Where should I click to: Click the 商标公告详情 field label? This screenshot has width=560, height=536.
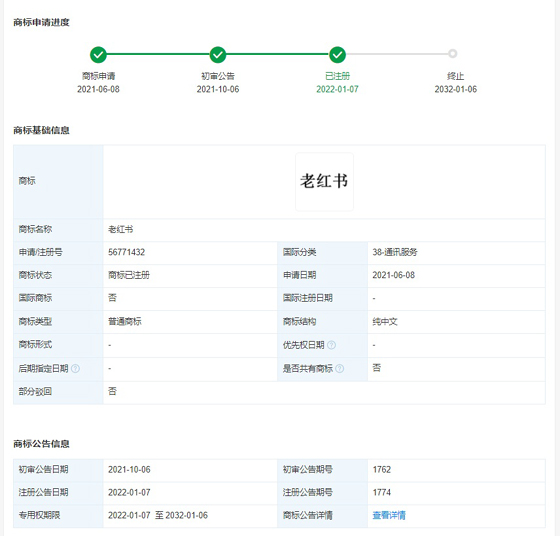(x=308, y=515)
